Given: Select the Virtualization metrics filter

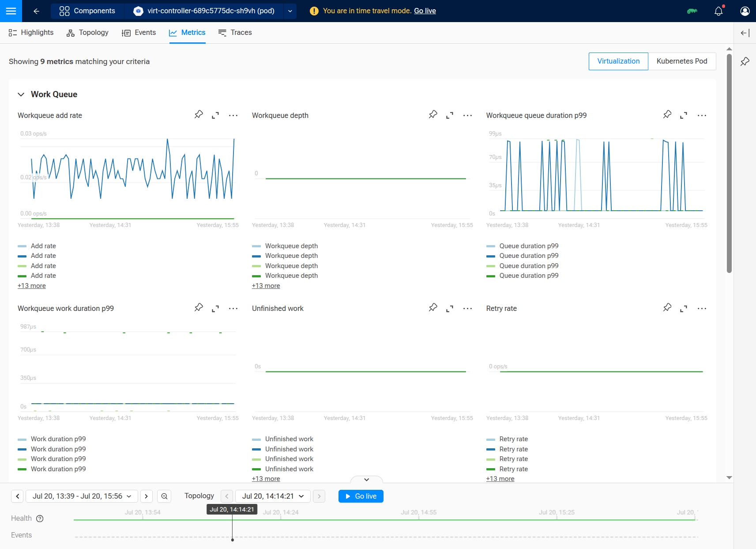Looking at the screenshot, I should (618, 61).
